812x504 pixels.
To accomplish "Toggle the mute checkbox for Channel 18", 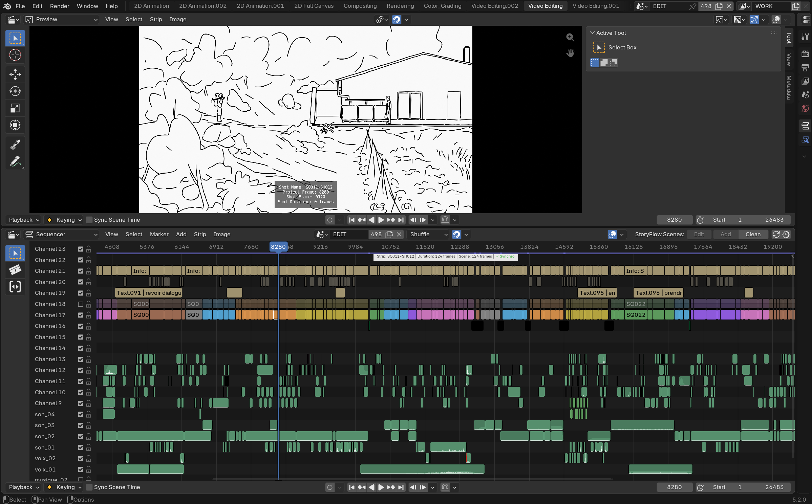I will point(81,304).
